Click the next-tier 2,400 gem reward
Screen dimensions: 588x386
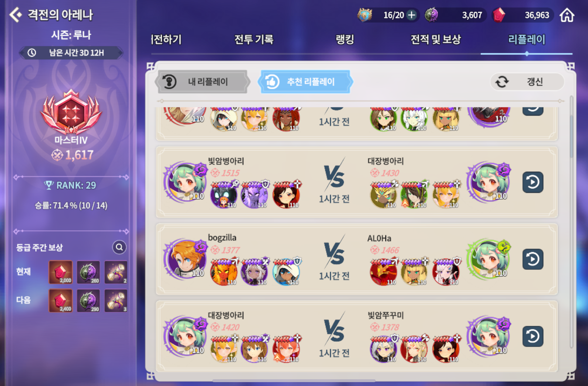click(x=60, y=300)
